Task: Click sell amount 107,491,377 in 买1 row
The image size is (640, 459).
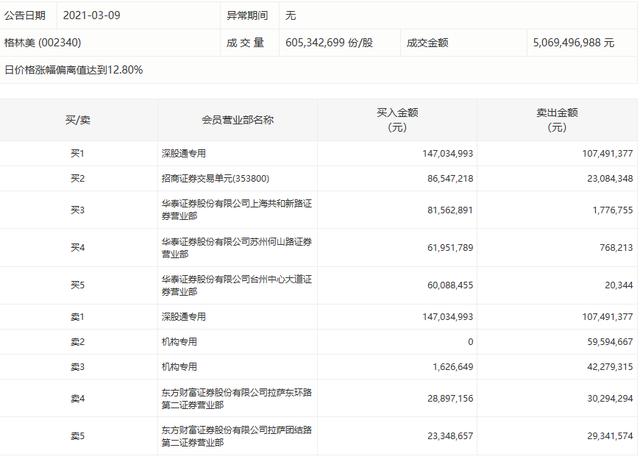Action: pyautogui.click(x=607, y=153)
